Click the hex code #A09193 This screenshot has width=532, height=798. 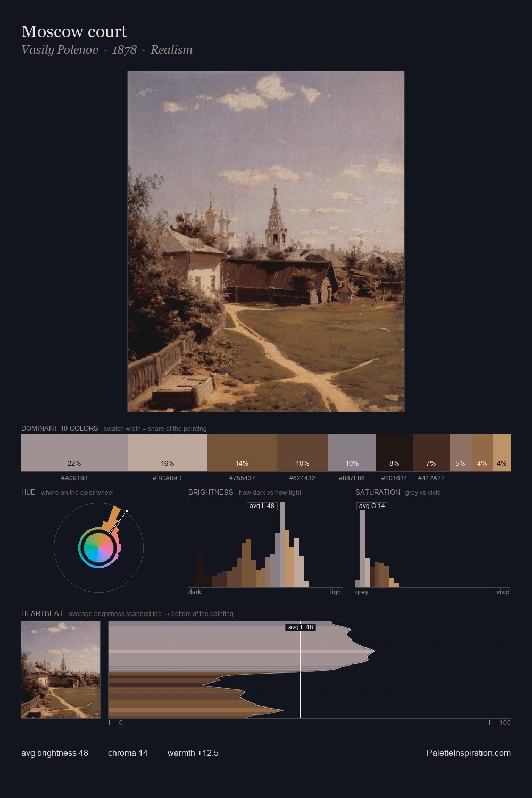[x=74, y=478]
